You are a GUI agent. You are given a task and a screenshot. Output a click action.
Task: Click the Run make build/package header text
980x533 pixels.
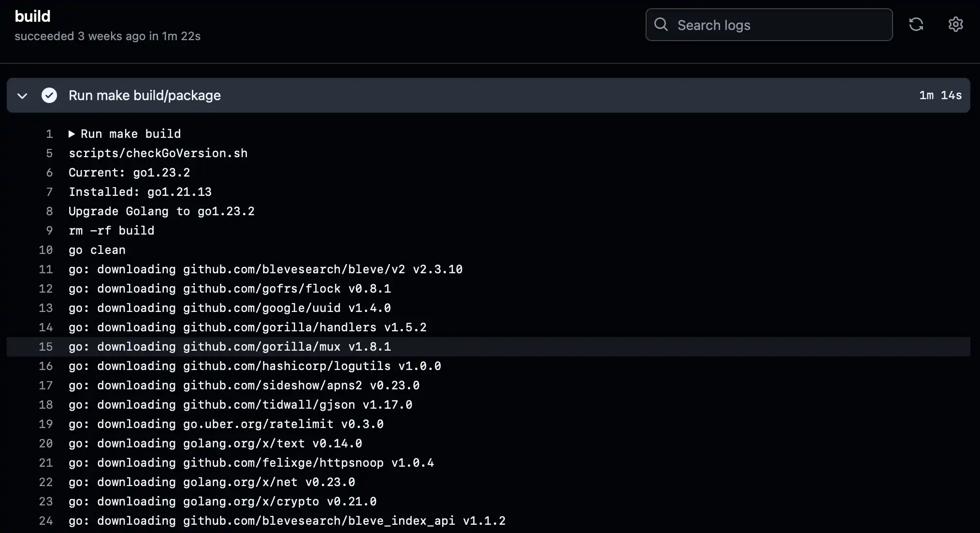(144, 95)
